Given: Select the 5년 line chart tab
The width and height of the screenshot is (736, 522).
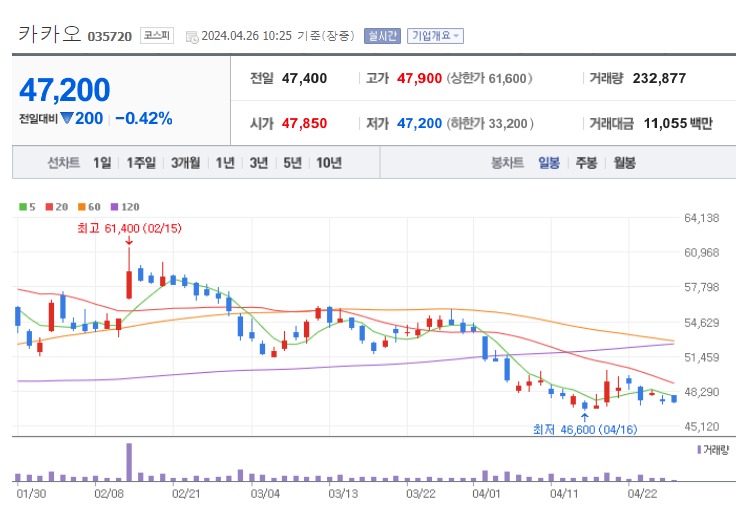Looking at the screenshot, I should [292, 163].
